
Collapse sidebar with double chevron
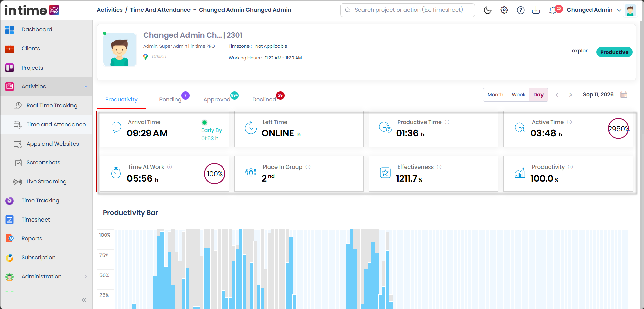pos(84,300)
